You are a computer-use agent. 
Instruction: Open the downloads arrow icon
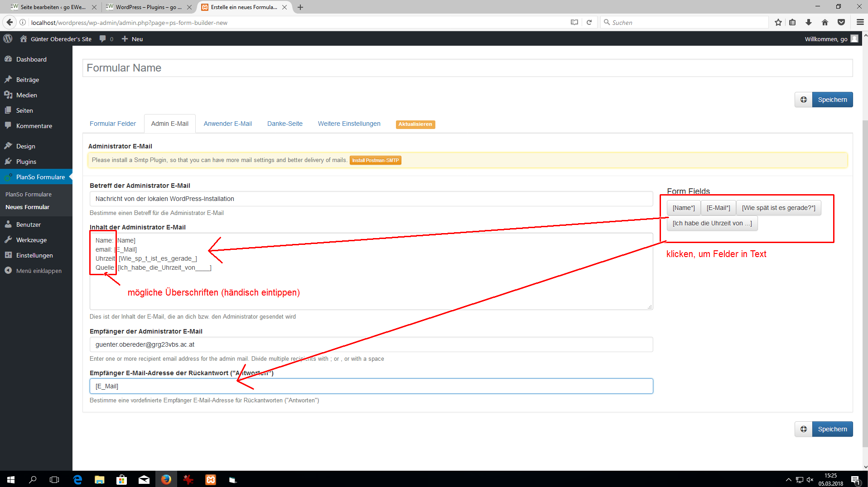809,22
